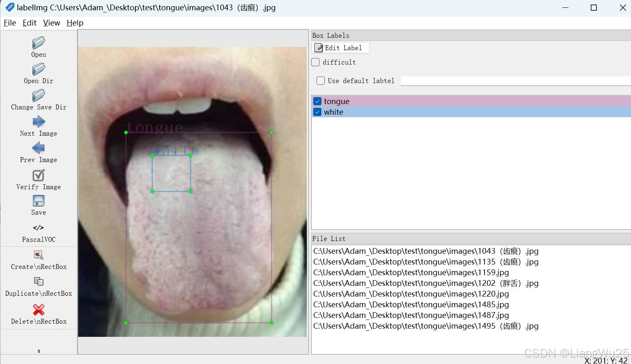The image size is (631, 364).
Task: Open the View menu
Action: [x=51, y=23]
